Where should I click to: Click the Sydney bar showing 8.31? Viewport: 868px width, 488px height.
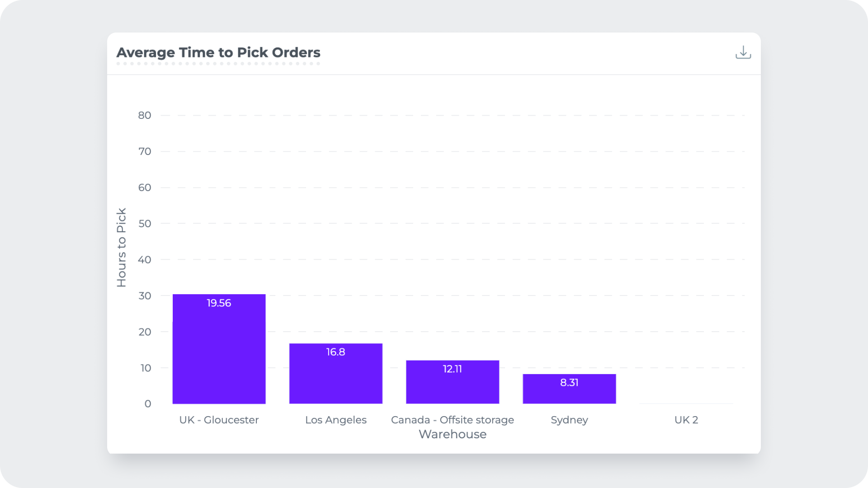(569, 389)
